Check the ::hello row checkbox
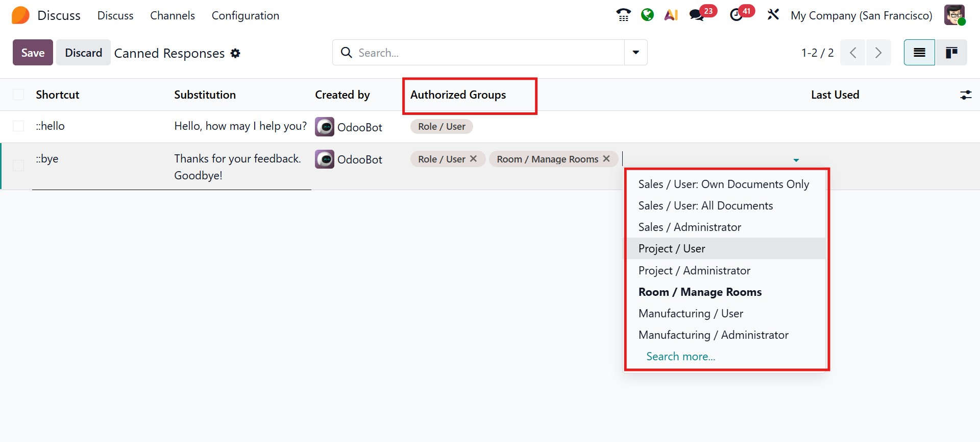 coord(18,126)
